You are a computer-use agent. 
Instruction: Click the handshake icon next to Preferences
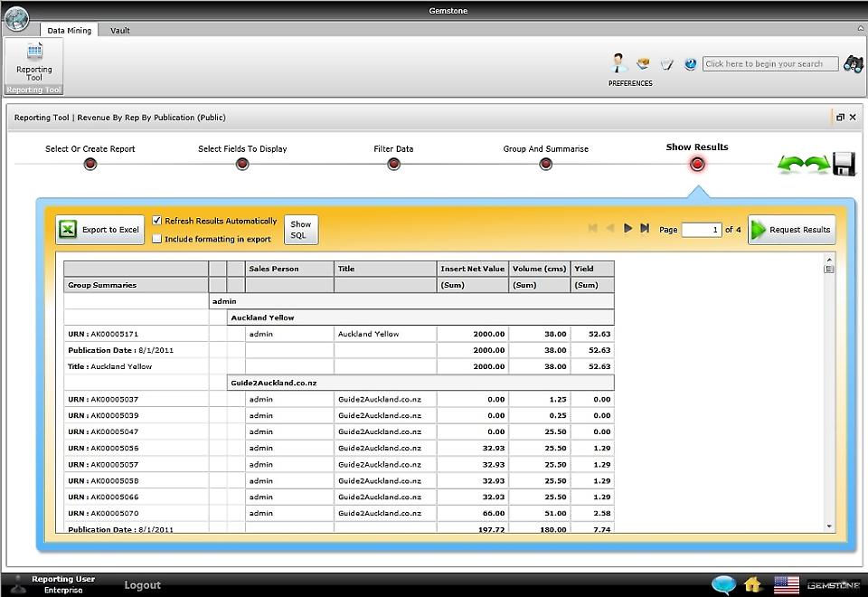(643, 63)
